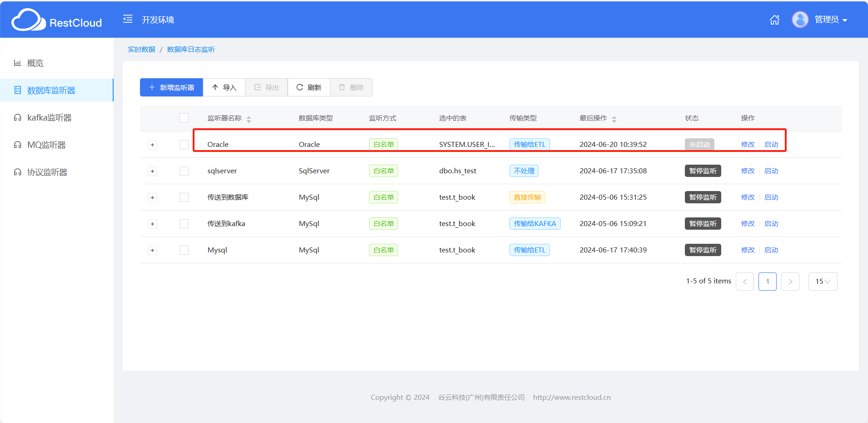This screenshot has width=868, height=423.
Task: Open the 管理员 user dropdown
Action: pyautogui.click(x=831, y=20)
